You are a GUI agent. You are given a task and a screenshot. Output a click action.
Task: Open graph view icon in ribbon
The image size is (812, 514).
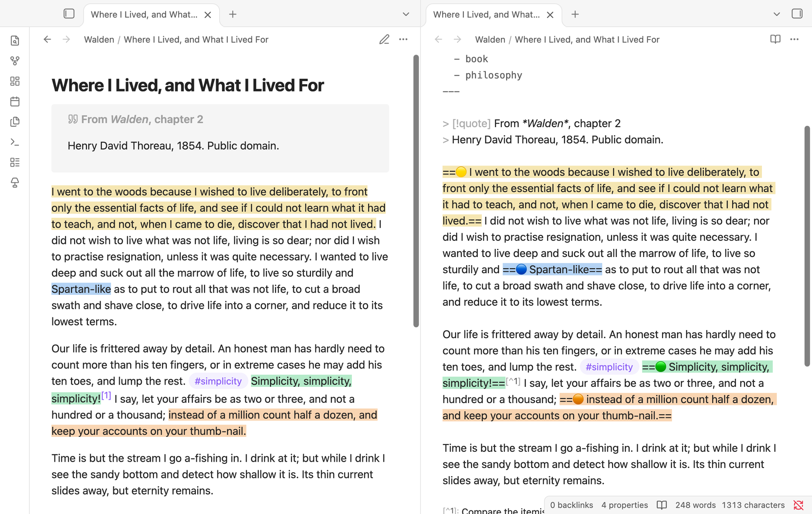coord(15,61)
